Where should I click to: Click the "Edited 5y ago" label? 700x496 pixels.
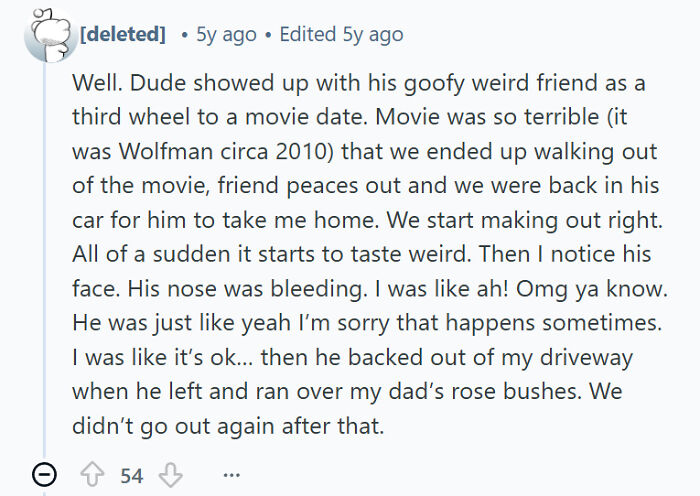point(341,34)
